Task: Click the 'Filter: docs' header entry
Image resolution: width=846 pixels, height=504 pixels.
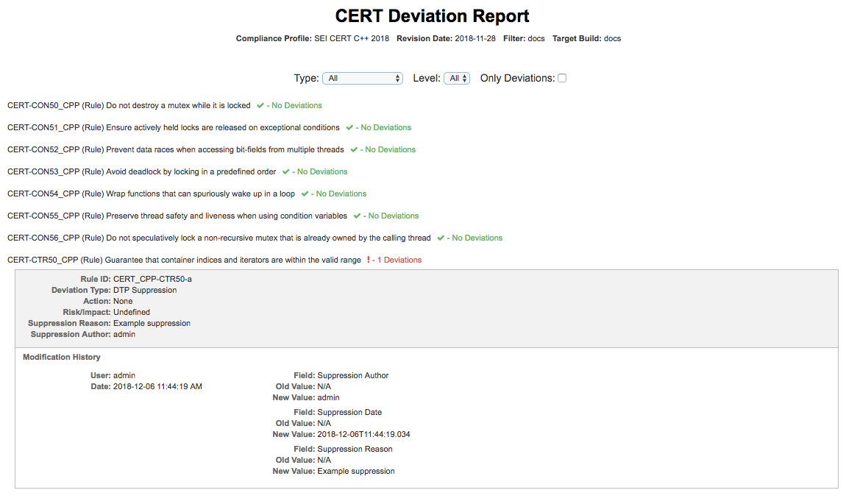Action: pos(524,39)
